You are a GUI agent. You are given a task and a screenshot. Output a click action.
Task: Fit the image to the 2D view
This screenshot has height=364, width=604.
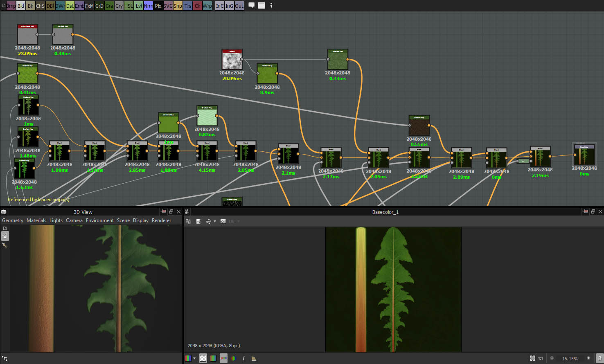(532, 358)
